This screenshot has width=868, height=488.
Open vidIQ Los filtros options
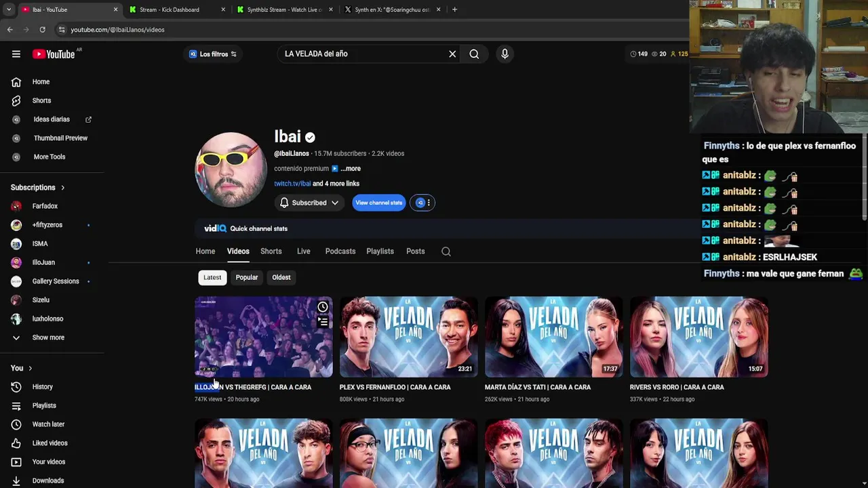213,54
